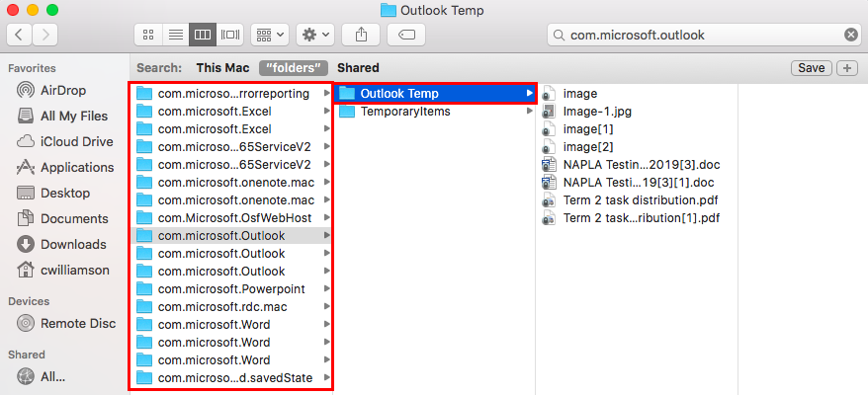Click the folder proxy icon in title bar
The image size is (868, 395).
pyautogui.click(x=389, y=10)
